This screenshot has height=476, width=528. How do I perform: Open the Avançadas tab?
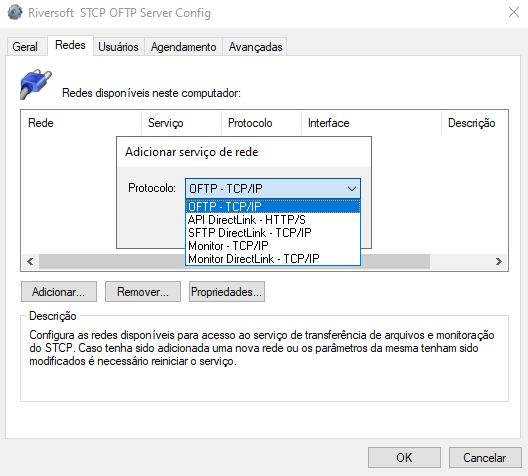pyautogui.click(x=255, y=46)
